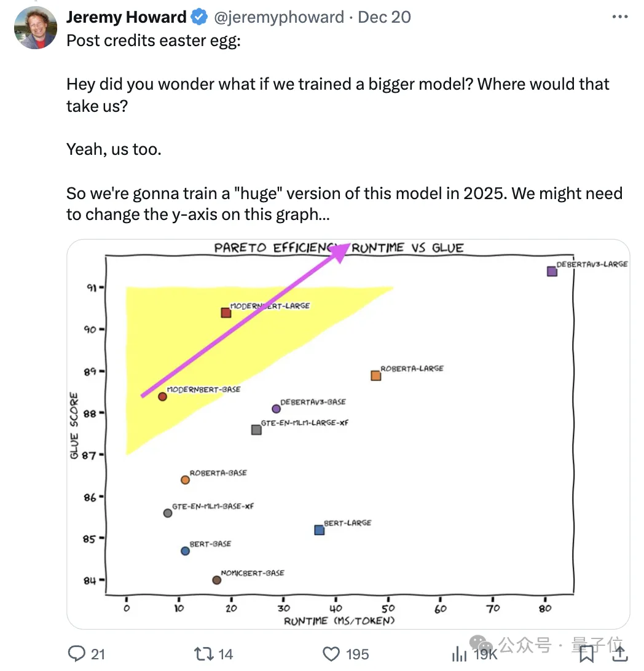Open the three-dot more options menu
644x671 pixels.
pos(619,17)
